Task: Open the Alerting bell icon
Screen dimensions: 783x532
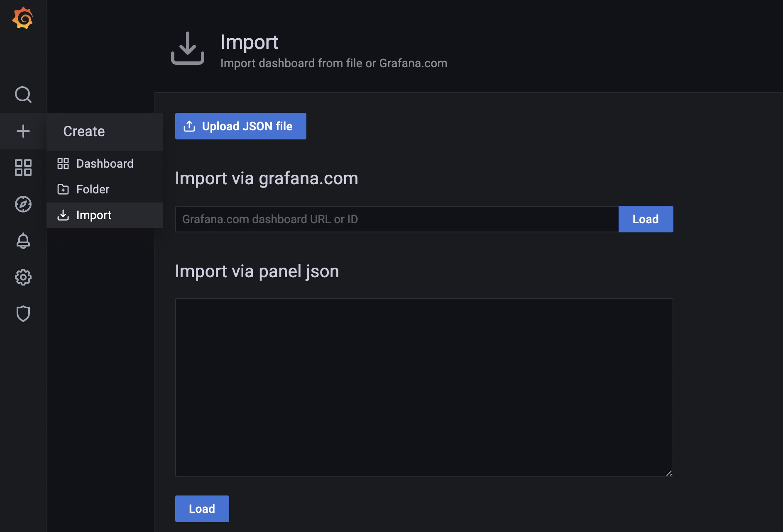Action: coord(23,241)
